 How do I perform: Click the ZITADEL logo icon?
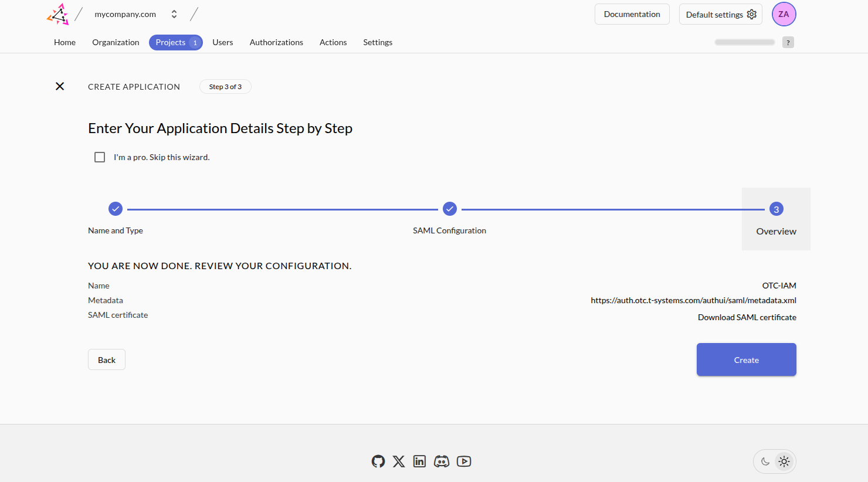tap(58, 15)
